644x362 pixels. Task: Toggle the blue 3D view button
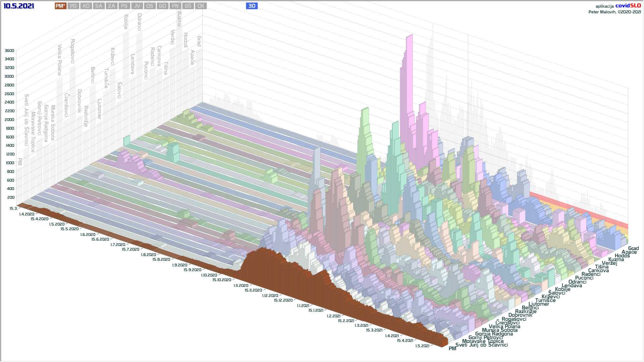(252, 6)
